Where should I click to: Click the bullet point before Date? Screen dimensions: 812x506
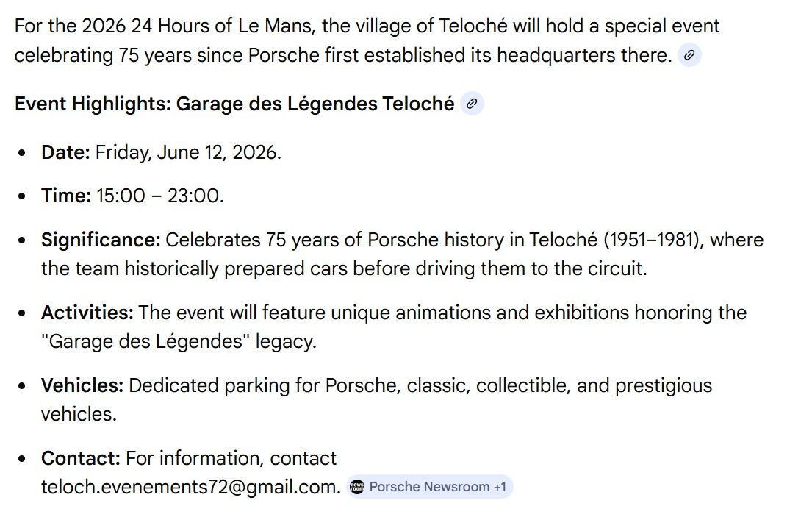point(22,153)
